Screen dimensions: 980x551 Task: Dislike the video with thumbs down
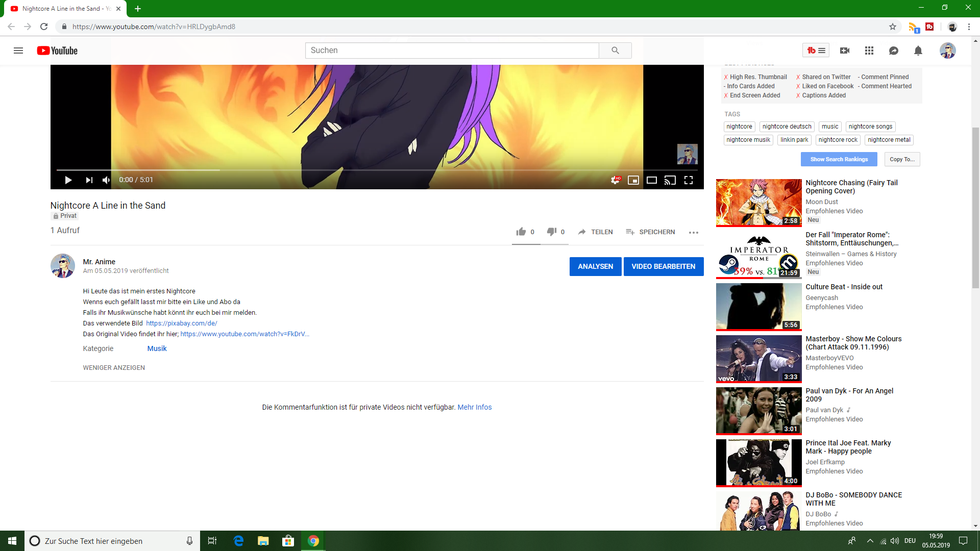point(552,232)
